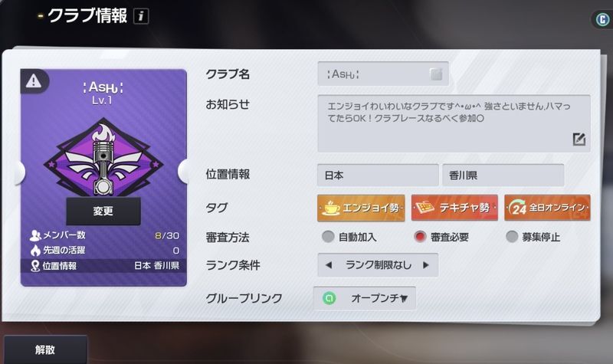The image size is (613, 364).
Task: Select the 自動加入 radio option
Action: click(328, 236)
